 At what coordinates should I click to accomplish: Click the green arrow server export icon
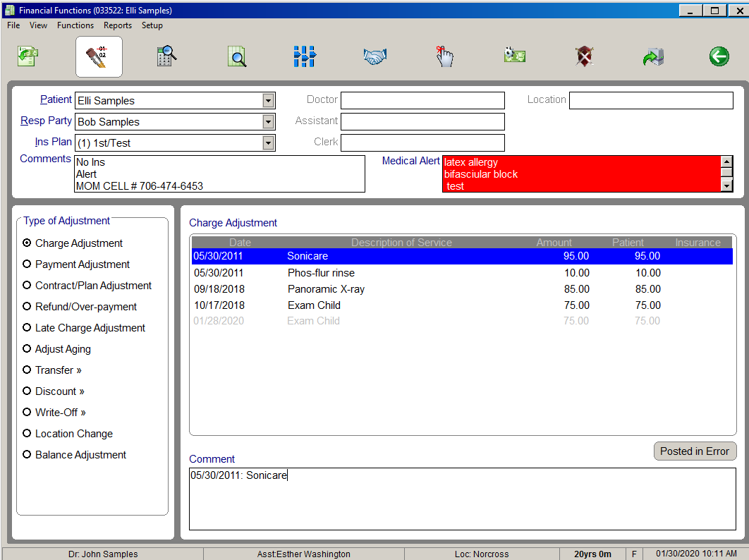point(653,56)
